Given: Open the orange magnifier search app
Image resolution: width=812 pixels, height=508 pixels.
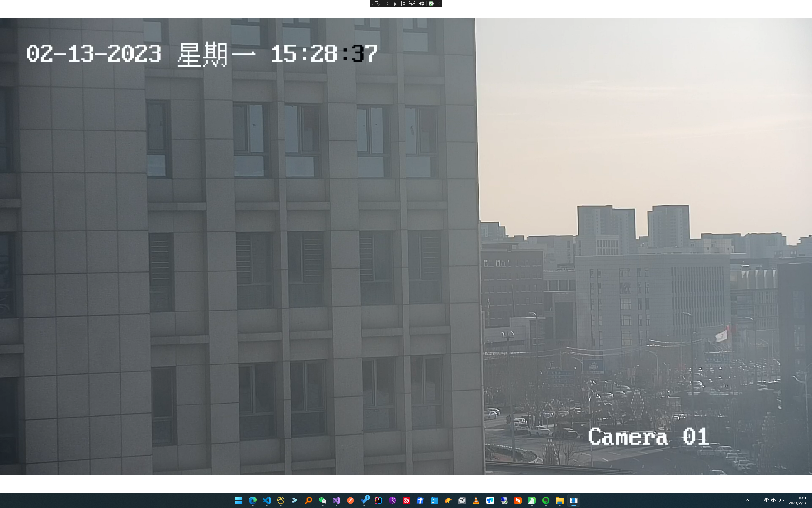Looking at the screenshot, I should pos(309,501).
